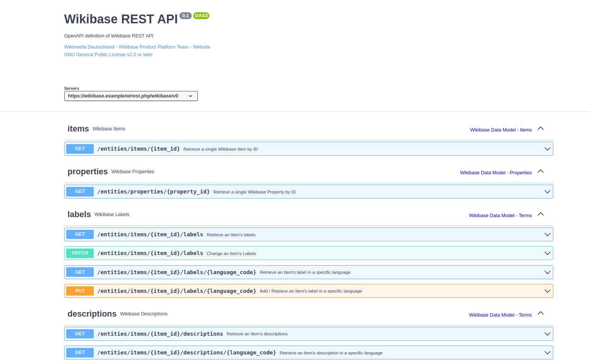This screenshot has height=364, width=590.
Task: Open the Servers URL dropdown
Action: [130, 96]
